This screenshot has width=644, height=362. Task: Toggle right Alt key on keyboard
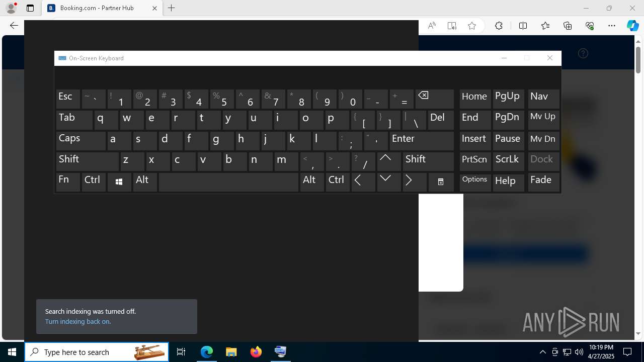pos(312,182)
